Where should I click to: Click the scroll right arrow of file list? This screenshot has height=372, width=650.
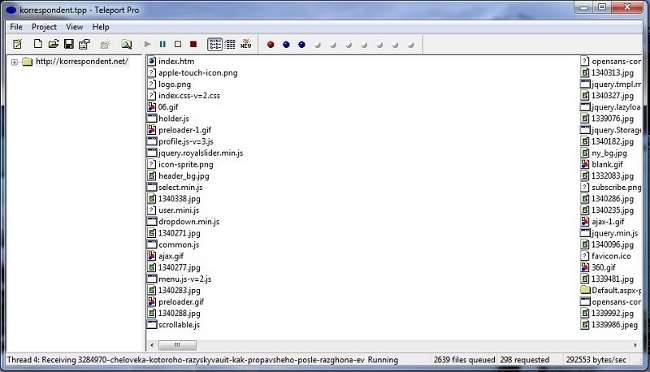pyautogui.click(x=635, y=345)
